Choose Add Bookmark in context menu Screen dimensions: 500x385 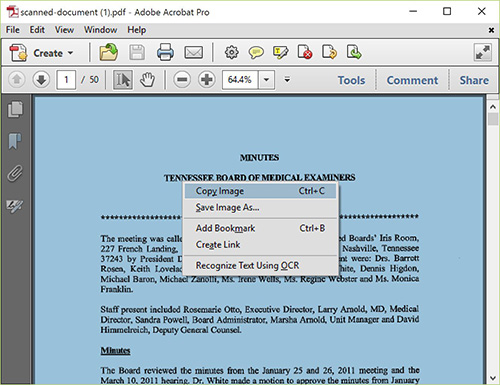tap(261, 228)
